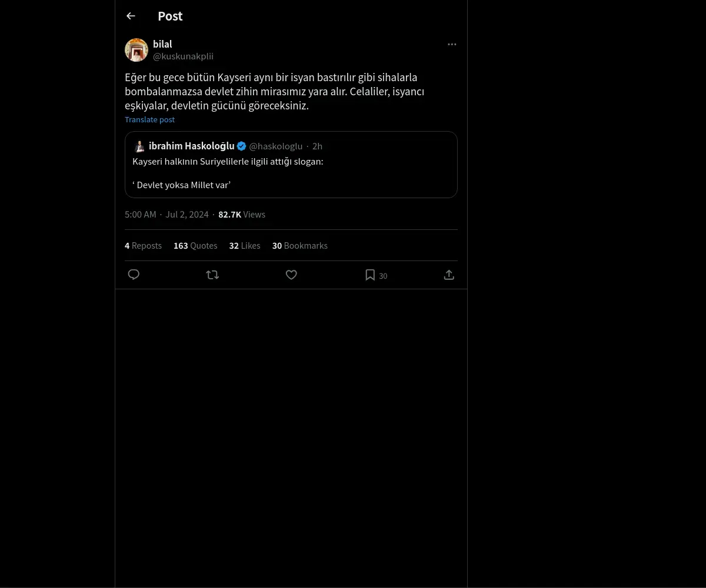706x588 pixels.
Task: Open the three-dot more options menu
Action: tap(452, 45)
